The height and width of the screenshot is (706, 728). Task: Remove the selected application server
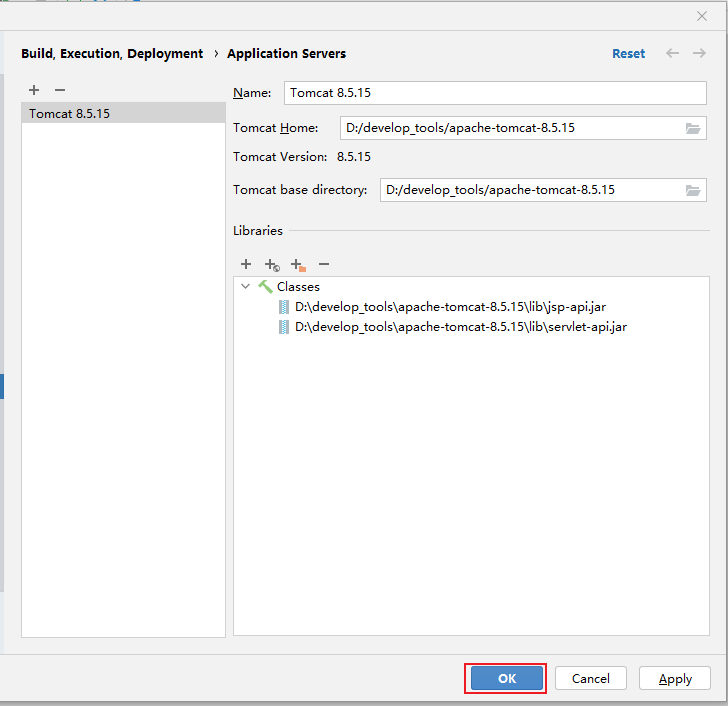[60, 90]
